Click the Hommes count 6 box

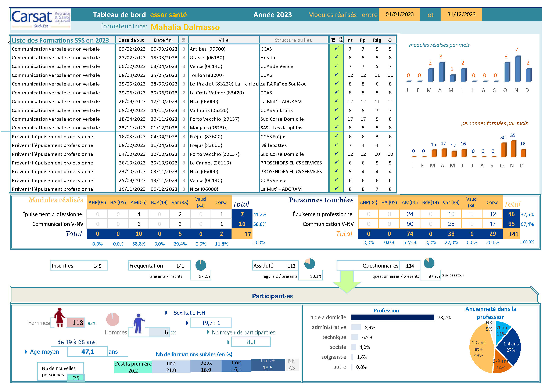click(159, 332)
